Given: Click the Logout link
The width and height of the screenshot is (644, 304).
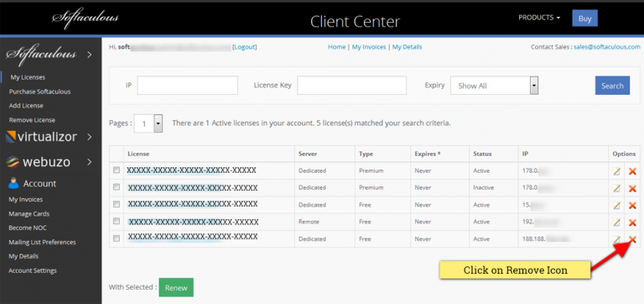Looking at the screenshot, I should pyautogui.click(x=245, y=47).
